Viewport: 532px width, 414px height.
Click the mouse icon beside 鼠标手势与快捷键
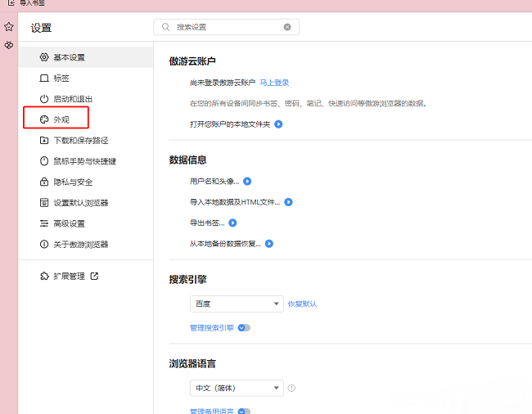44,161
